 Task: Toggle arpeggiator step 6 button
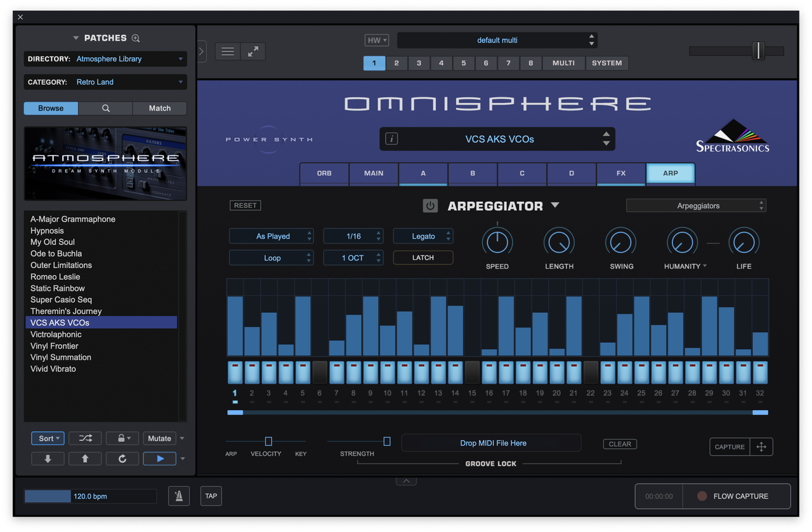[x=320, y=373]
